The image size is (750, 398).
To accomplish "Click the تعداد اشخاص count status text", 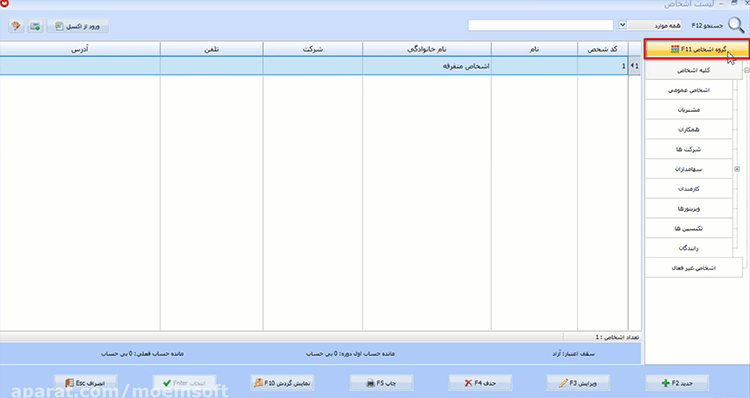I will coord(617,337).
